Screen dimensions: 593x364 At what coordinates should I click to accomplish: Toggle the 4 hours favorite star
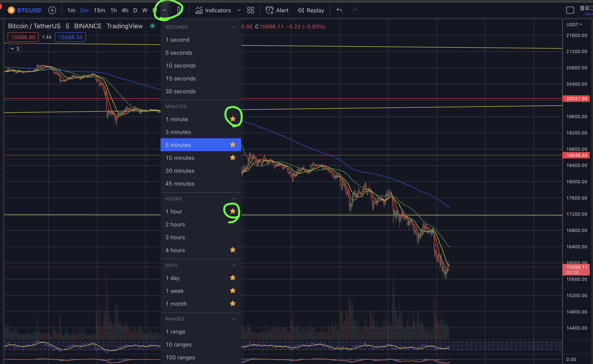click(232, 250)
